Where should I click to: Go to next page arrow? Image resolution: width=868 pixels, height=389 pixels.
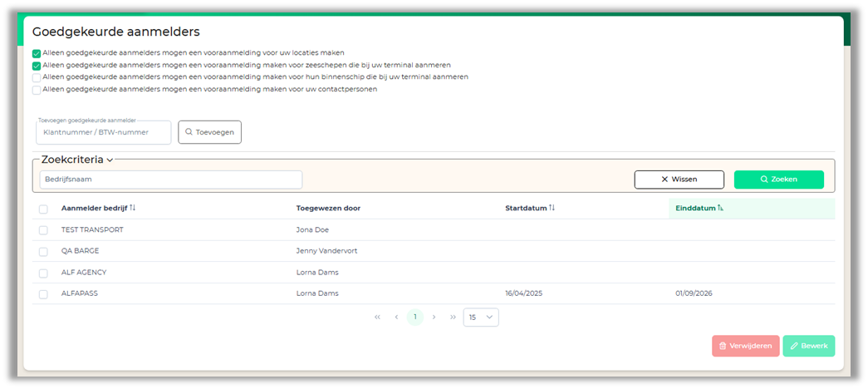point(434,317)
